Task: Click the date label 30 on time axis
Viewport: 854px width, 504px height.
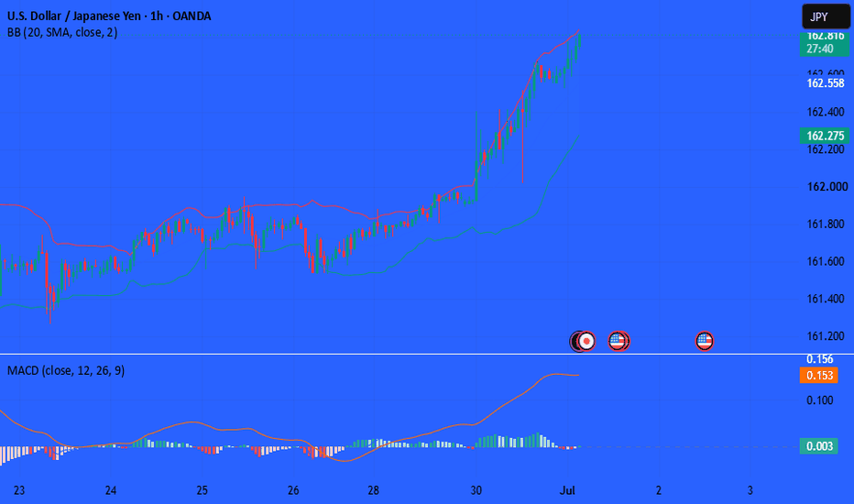Action: [x=476, y=490]
